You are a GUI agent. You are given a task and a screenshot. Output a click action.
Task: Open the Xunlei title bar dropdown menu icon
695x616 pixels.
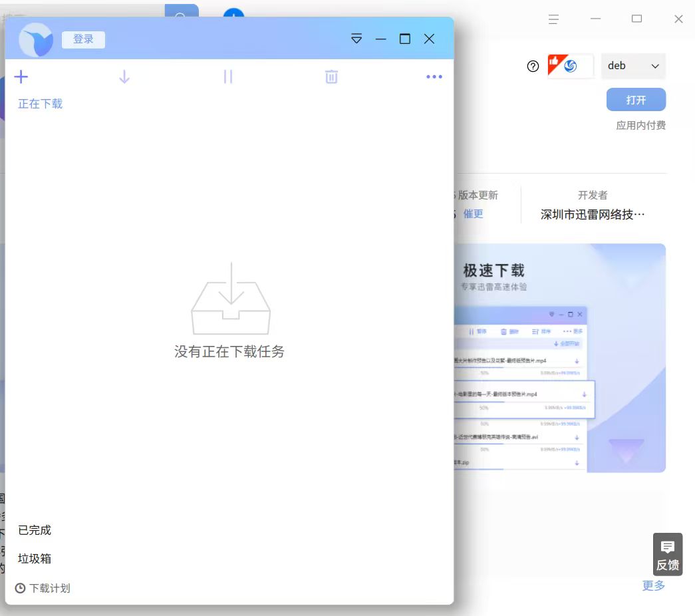(356, 39)
